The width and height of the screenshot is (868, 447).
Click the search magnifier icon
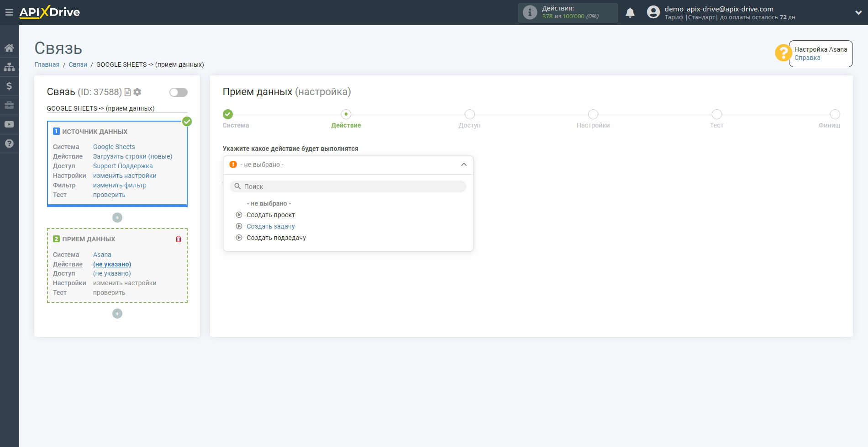237,186
